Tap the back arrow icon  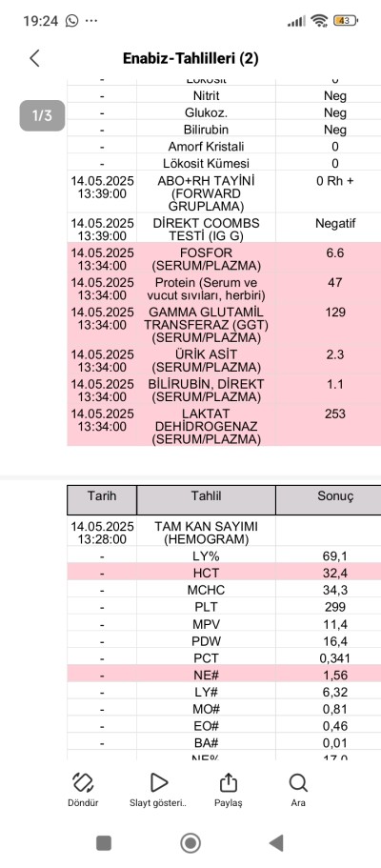pos(35,58)
